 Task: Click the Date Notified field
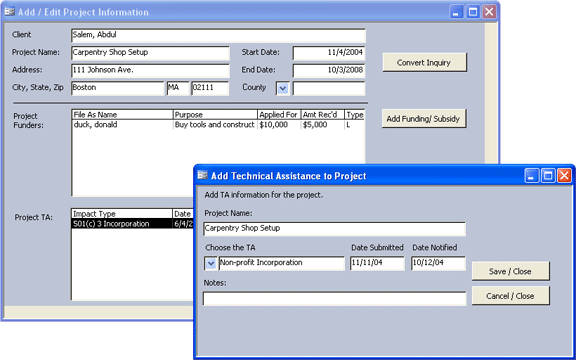438,263
